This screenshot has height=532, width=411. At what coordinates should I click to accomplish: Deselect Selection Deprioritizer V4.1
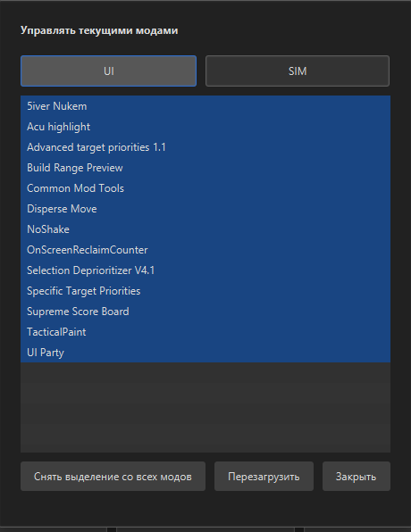[x=205, y=270]
